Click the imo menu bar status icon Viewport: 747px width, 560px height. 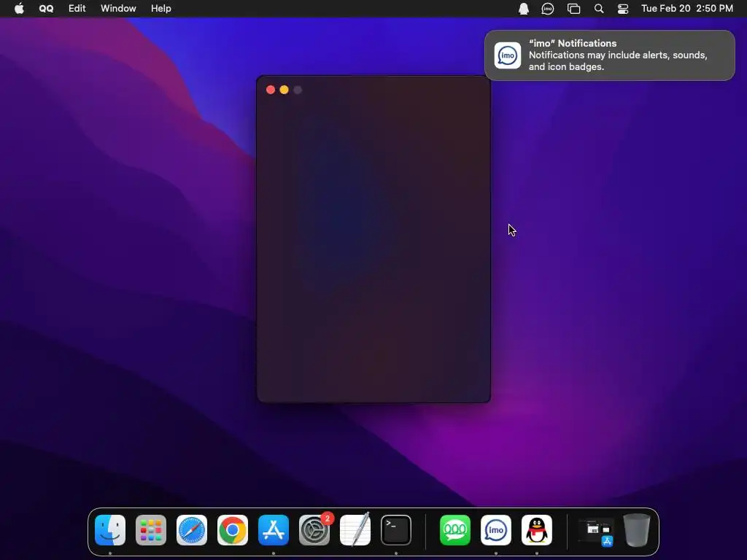pyautogui.click(x=548, y=9)
